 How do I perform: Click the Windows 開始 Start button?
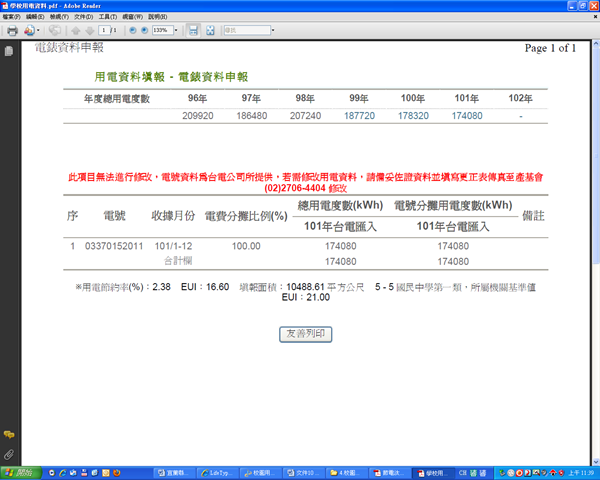(21, 473)
